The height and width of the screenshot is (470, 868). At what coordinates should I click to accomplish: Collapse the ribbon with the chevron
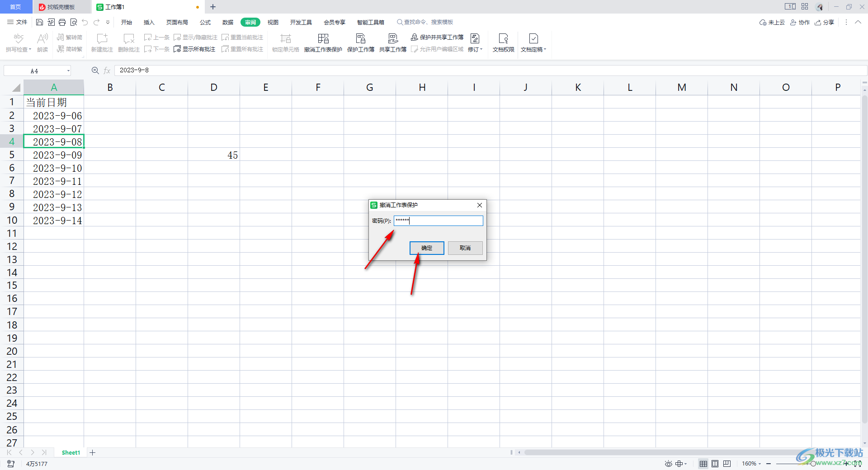858,22
